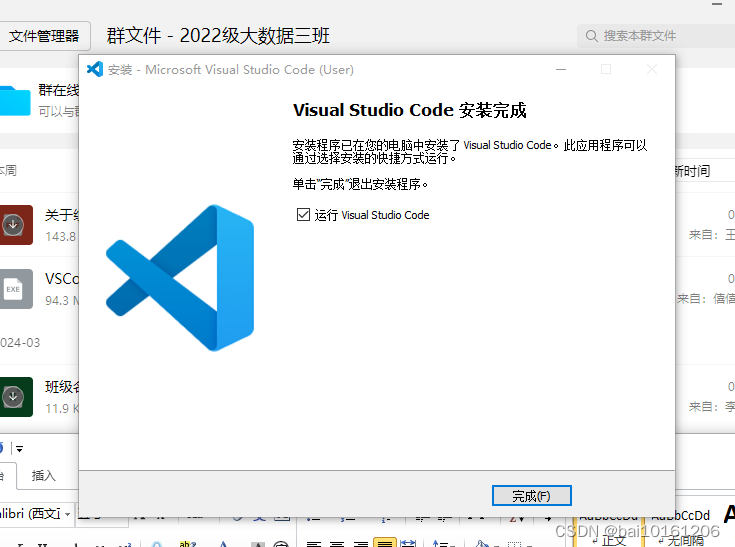Select the 关于 file name in the list
This screenshot has height=547, width=735.
(62, 215)
